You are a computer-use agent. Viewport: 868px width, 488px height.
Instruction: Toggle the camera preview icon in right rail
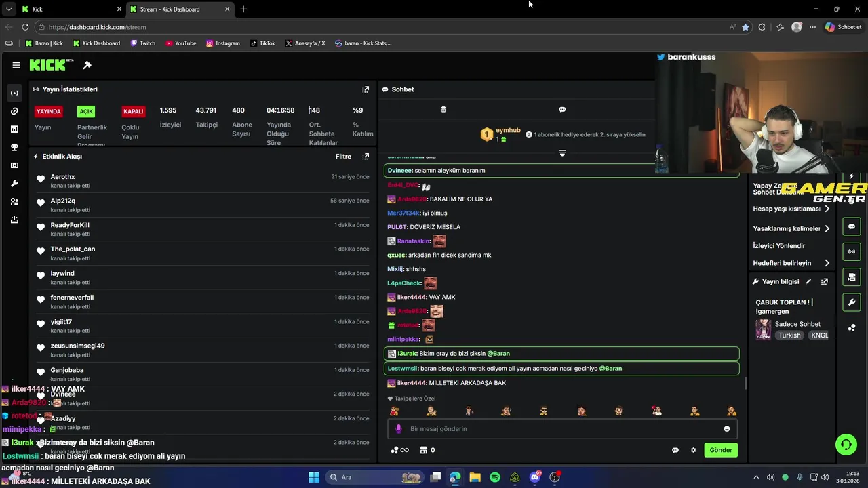(x=852, y=277)
